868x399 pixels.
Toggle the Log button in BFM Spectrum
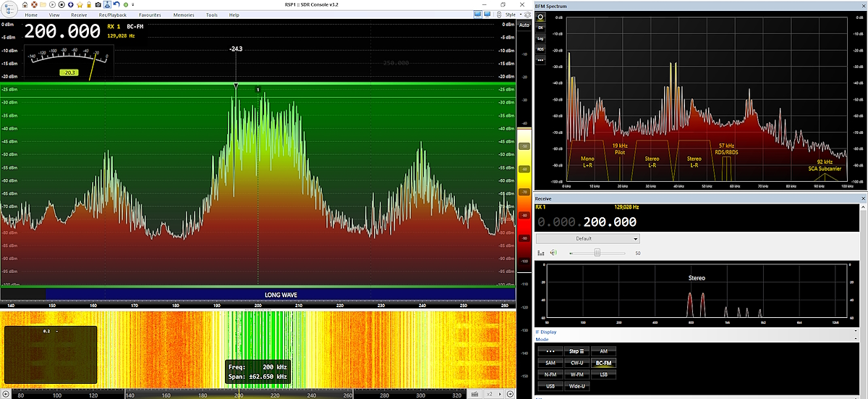[540, 38]
